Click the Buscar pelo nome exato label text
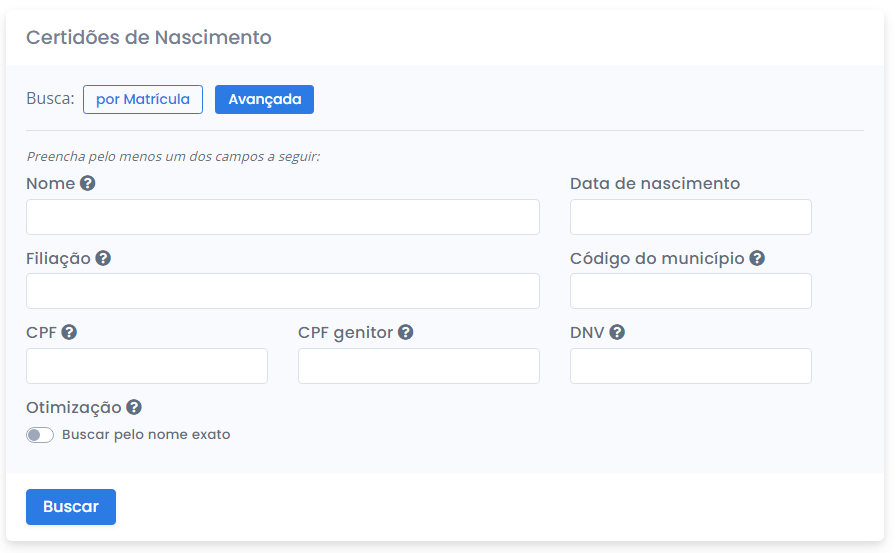Viewport: 896px width, 553px height. click(x=146, y=435)
